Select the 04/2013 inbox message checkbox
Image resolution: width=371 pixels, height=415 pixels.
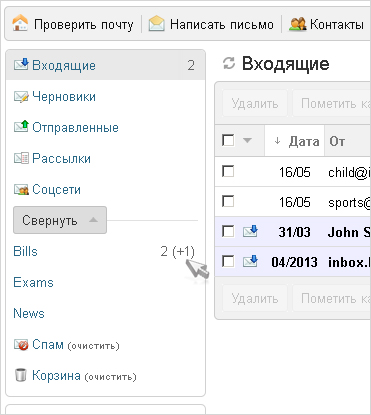pos(228,261)
